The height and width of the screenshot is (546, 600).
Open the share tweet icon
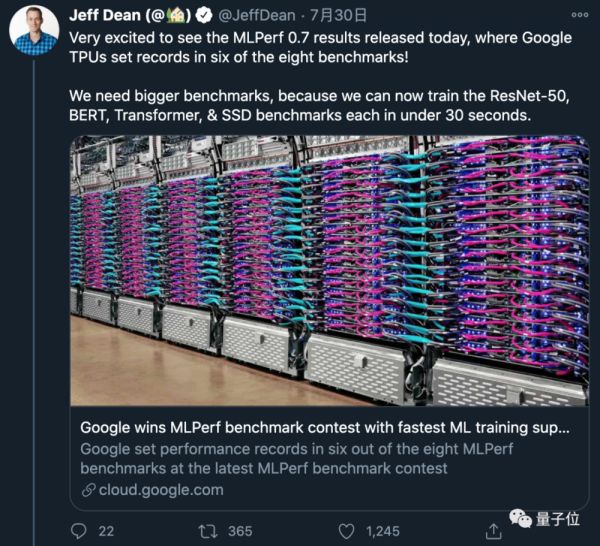click(492, 531)
